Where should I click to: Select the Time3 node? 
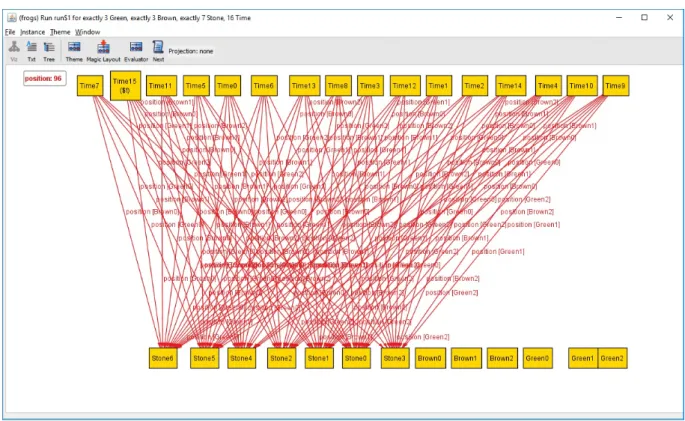[370, 86]
